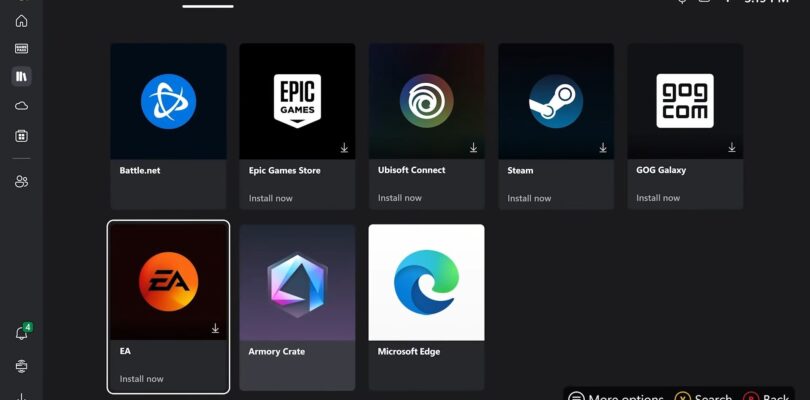Click the EA title text
This screenshot has width=810, height=400.
(x=125, y=351)
